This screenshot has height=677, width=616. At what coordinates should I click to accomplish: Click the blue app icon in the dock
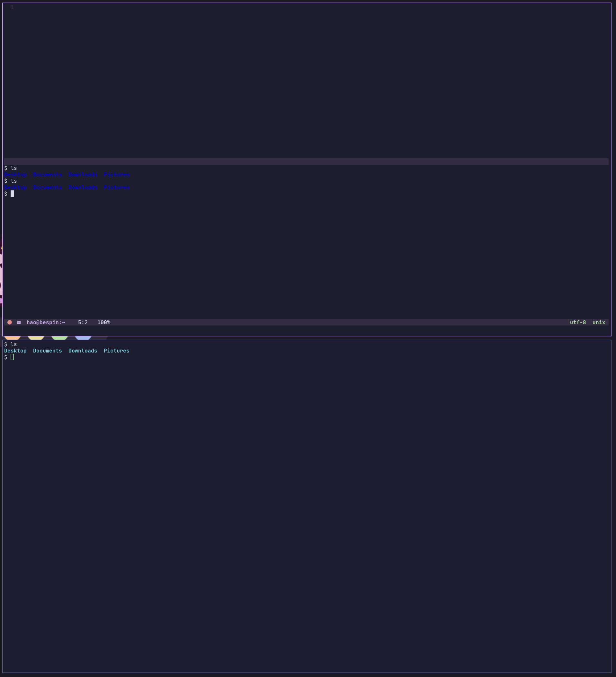pyautogui.click(x=83, y=336)
